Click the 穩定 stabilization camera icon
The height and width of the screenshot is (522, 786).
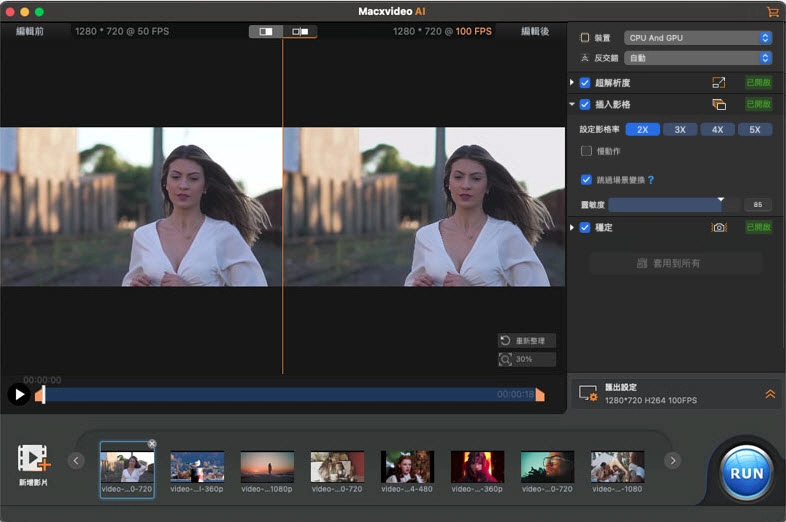[718, 228]
